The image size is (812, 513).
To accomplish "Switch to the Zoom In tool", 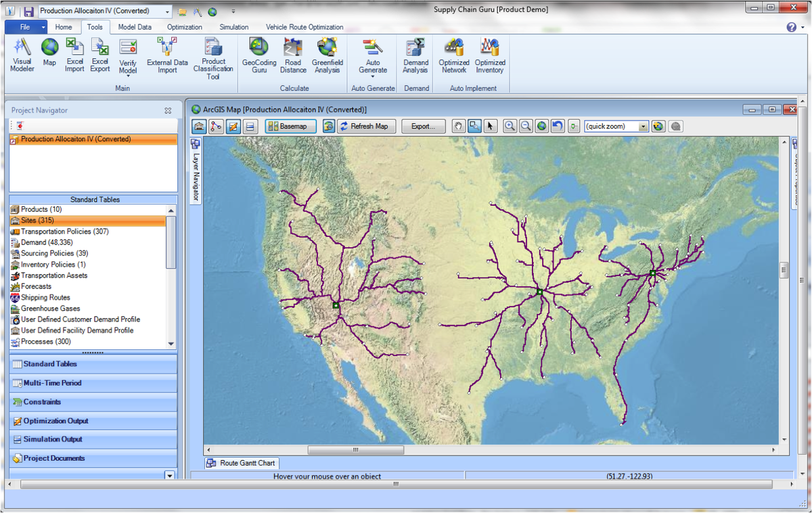I will click(x=510, y=126).
